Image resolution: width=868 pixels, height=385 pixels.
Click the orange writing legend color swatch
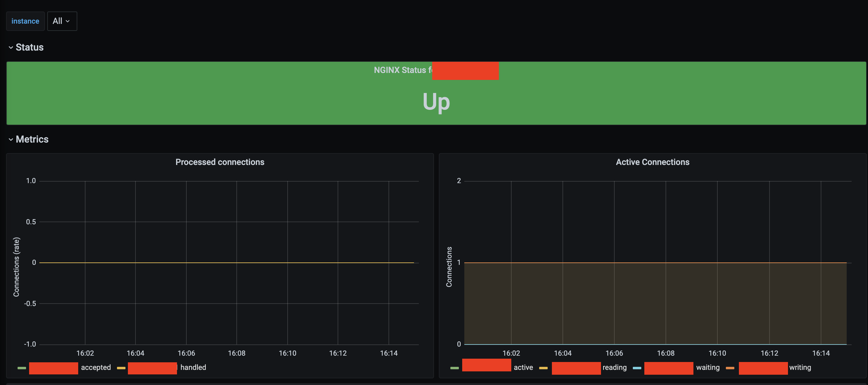pos(730,368)
